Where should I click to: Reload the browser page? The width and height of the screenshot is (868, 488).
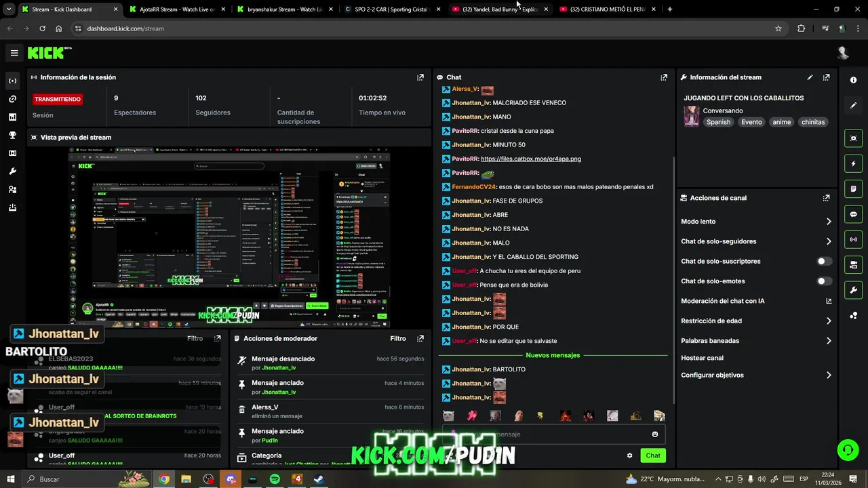[x=42, y=28]
